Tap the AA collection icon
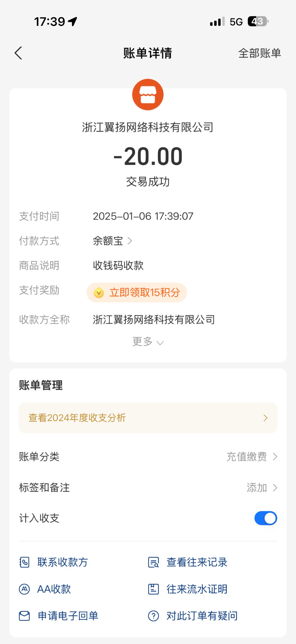The height and width of the screenshot is (644, 296). point(24,589)
